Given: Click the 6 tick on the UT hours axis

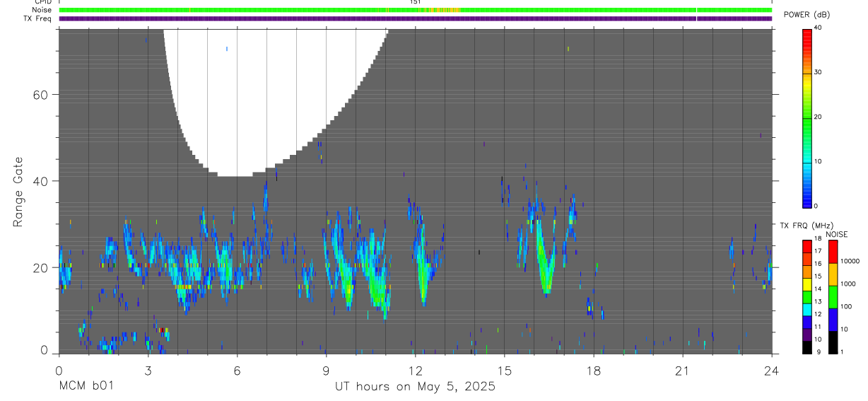Looking at the screenshot, I should point(237,370).
